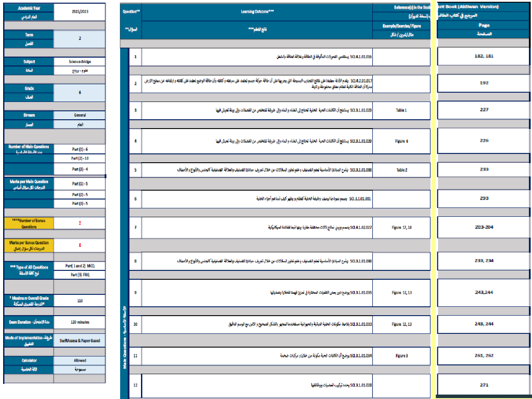This screenshot has width=532, height=399.
Task: Click the 'Part (2) - 10' questions cell
Action: (80, 158)
